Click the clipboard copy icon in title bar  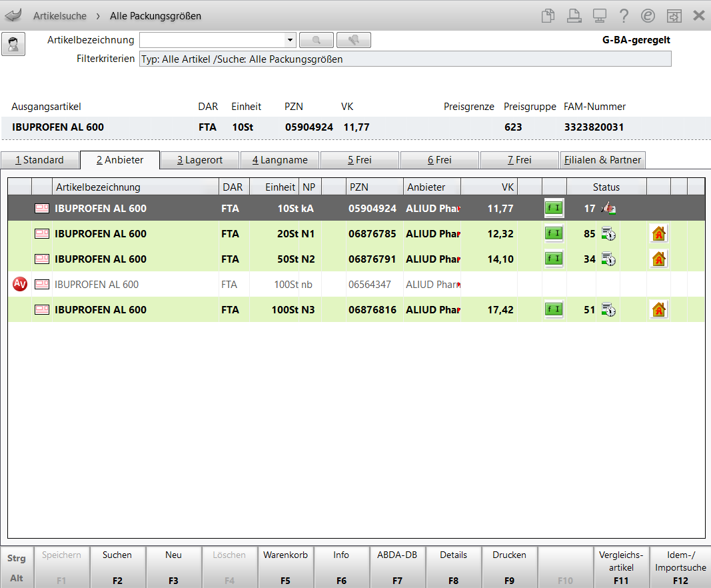548,16
